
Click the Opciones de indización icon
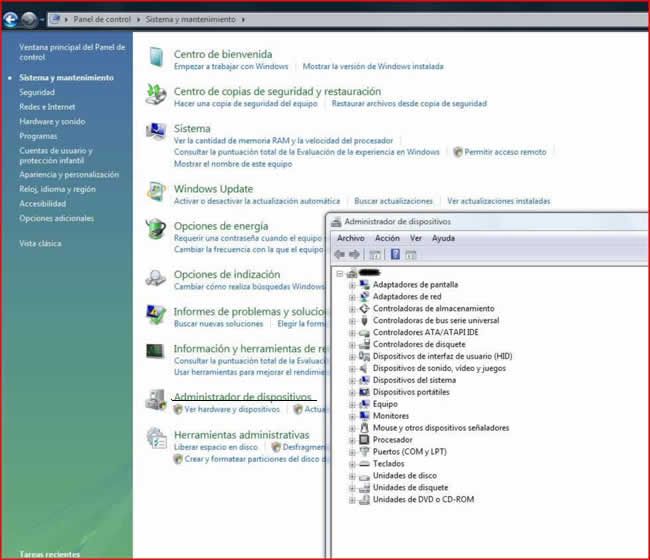156,277
